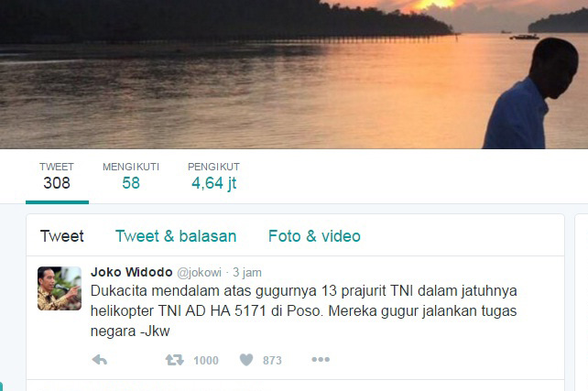Reply to Joko Widodo's tweet using arrow icon
The height and width of the screenshot is (391, 588).
[100, 360]
